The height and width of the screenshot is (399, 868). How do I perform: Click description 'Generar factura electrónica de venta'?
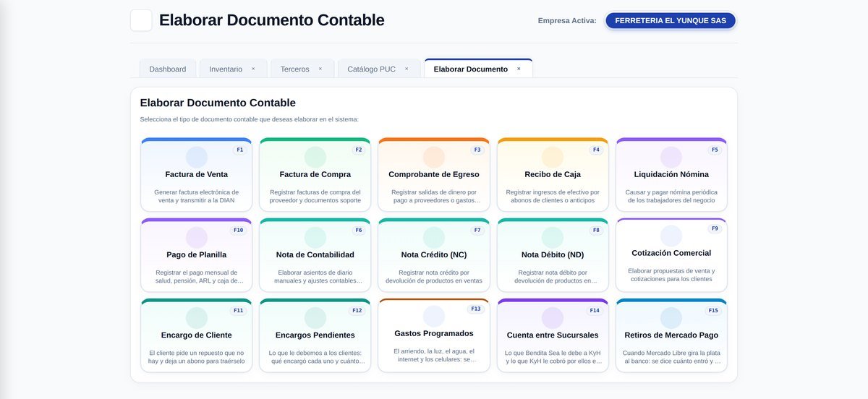tap(197, 196)
